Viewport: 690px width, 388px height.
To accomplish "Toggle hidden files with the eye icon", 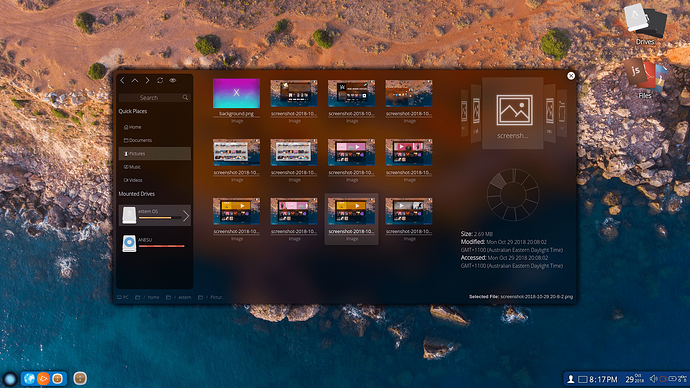I will (173, 81).
